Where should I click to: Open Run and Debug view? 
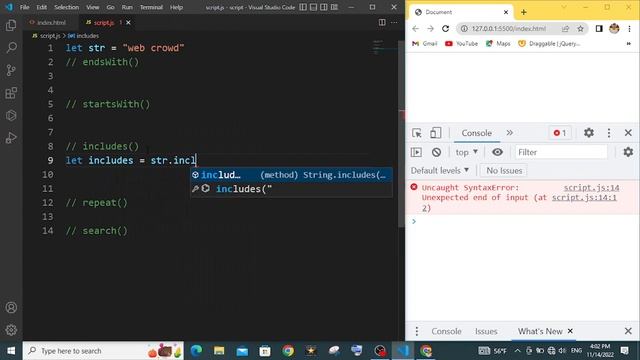(x=11, y=138)
